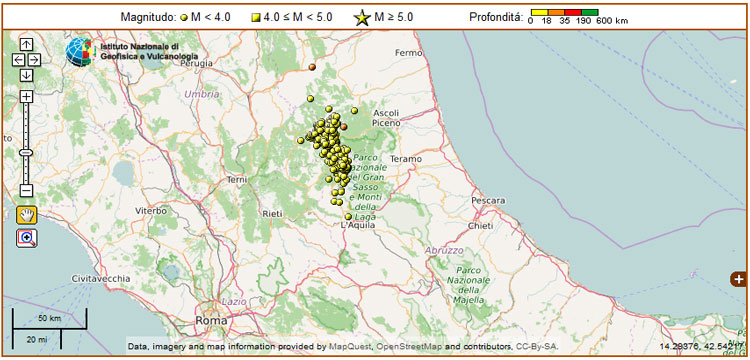
Task: Click the zoom slider handle
Action: coord(26,152)
